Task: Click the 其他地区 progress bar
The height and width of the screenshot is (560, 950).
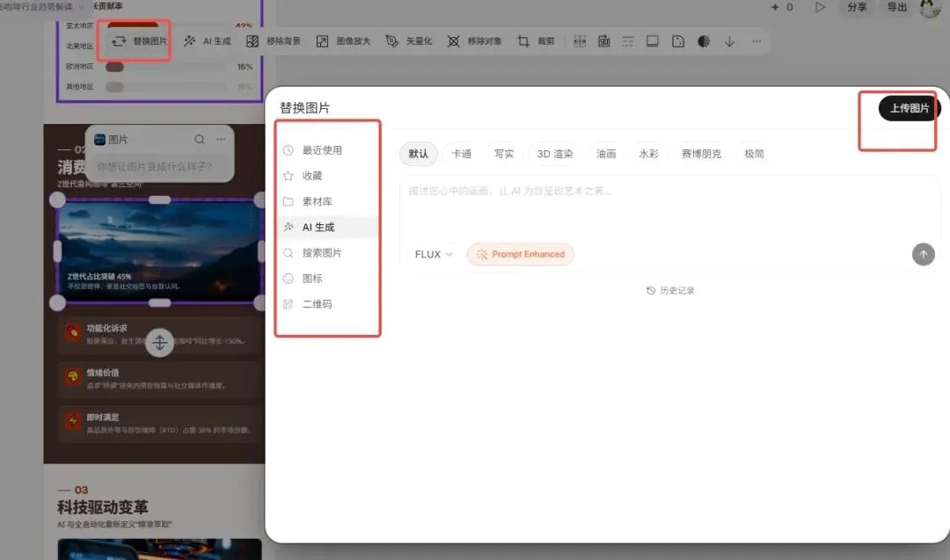Action: pyautogui.click(x=165, y=87)
